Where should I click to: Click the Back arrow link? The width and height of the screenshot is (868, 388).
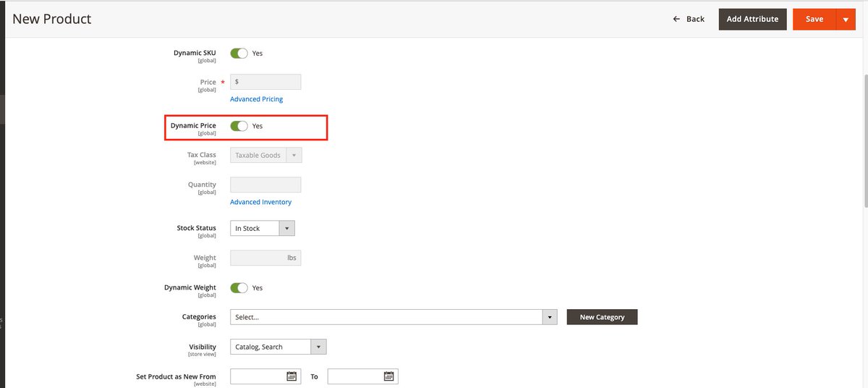[688, 19]
